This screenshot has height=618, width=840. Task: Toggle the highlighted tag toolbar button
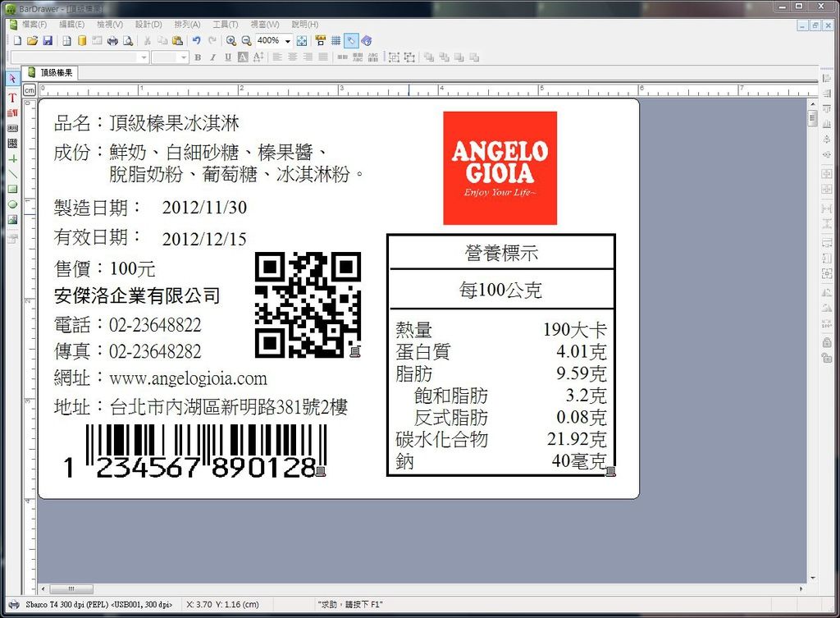pos(351,41)
